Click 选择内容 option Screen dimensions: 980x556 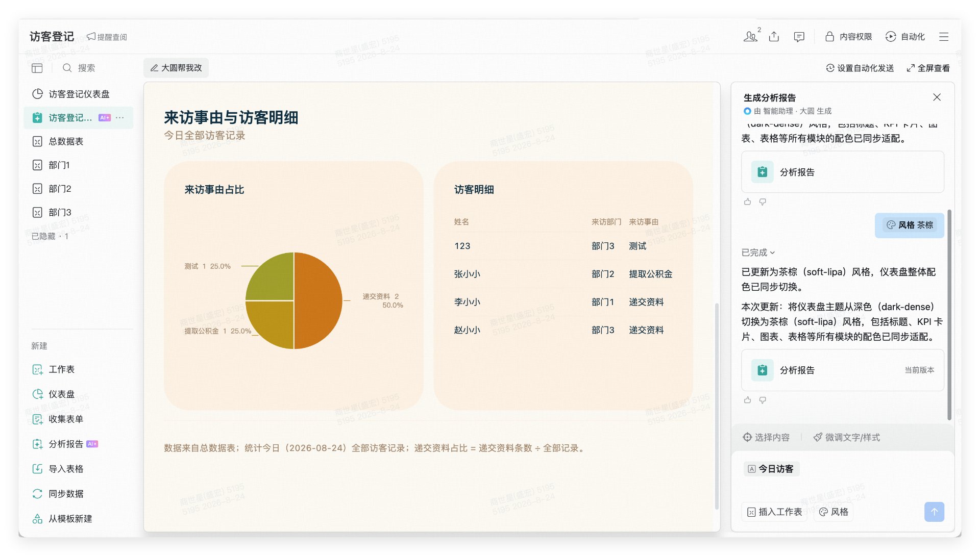766,438
